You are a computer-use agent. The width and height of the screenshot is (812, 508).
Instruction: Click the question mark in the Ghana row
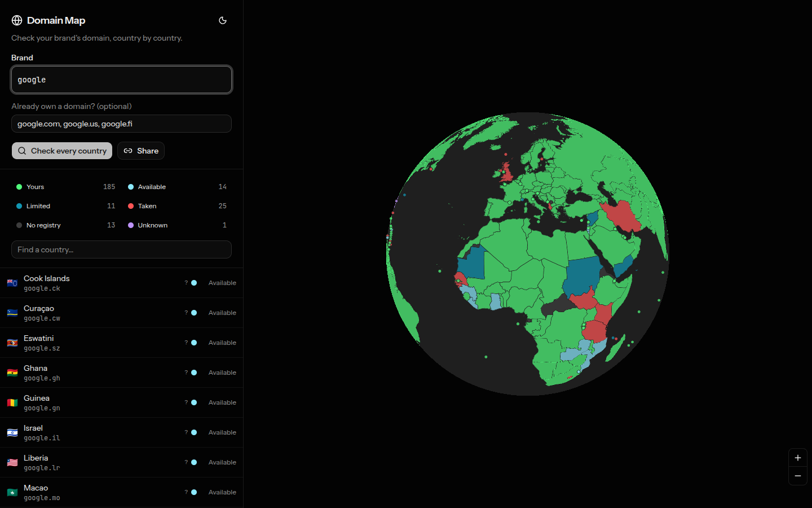coord(186,373)
